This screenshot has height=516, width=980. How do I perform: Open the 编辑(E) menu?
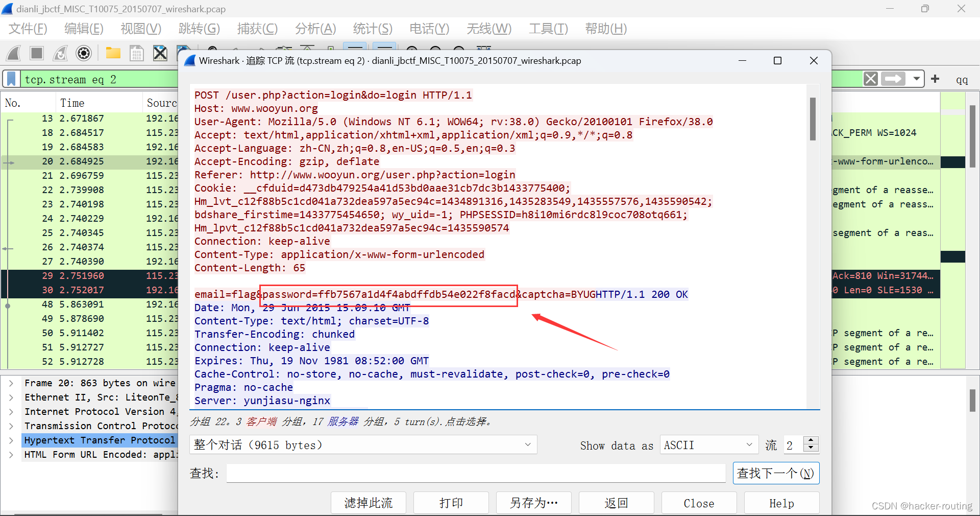click(84, 29)
